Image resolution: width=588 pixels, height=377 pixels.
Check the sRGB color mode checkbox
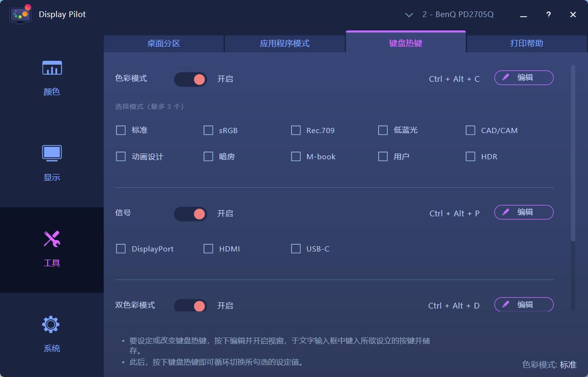tap(208, 130)
